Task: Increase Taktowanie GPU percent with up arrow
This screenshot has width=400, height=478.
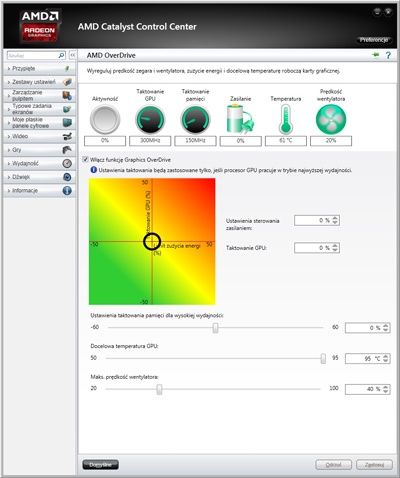Action: pos(335,245)
